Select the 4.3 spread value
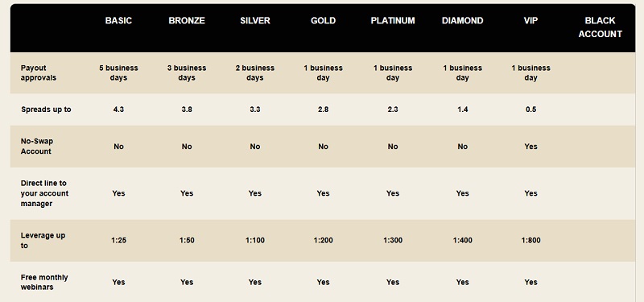This screenshot has height=302, width=644. coord(118,110)
